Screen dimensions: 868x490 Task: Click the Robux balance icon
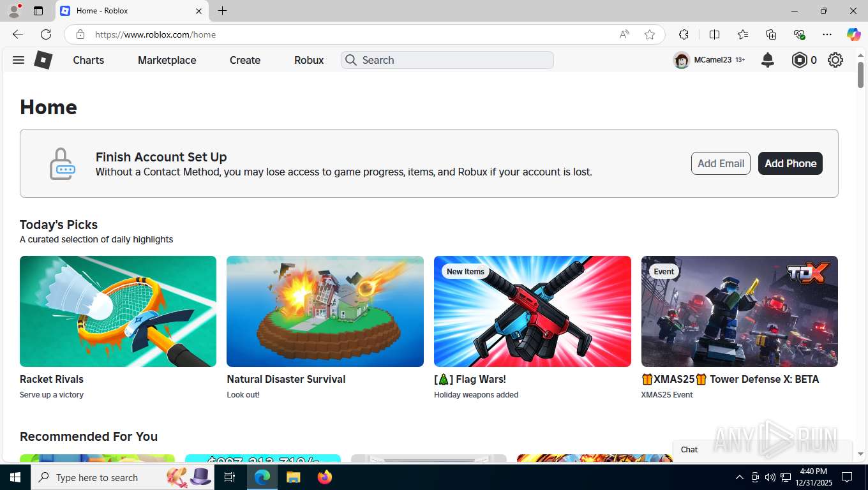tap(799, 60)
